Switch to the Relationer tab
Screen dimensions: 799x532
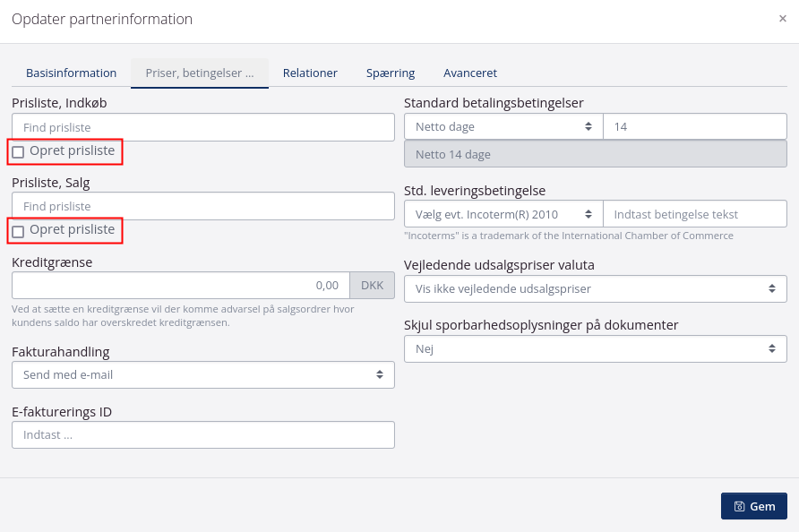tap(310, 73)
